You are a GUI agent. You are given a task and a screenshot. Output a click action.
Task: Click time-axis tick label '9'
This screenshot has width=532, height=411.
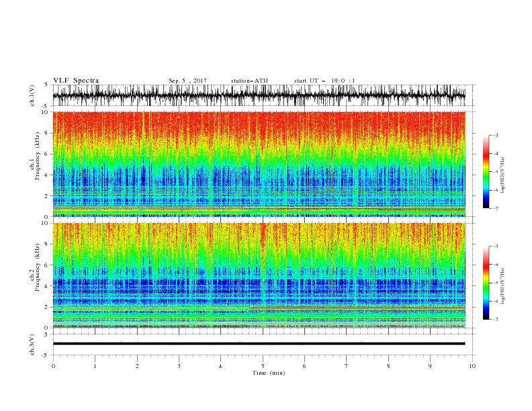pos(430,366)
